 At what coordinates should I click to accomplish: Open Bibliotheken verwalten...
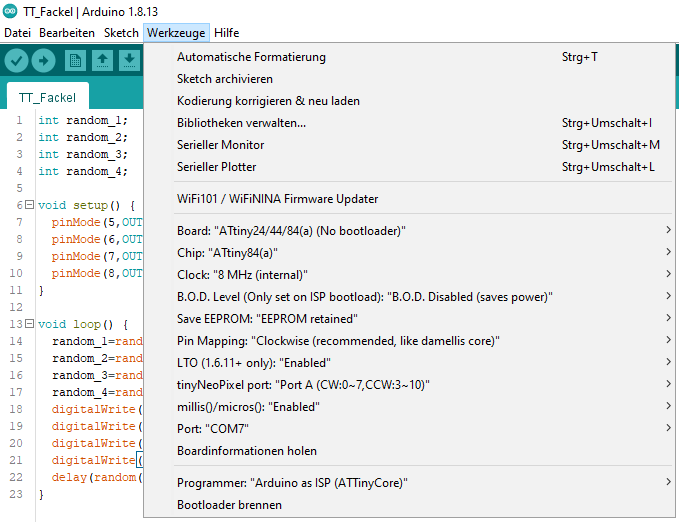tap(409, 123)
